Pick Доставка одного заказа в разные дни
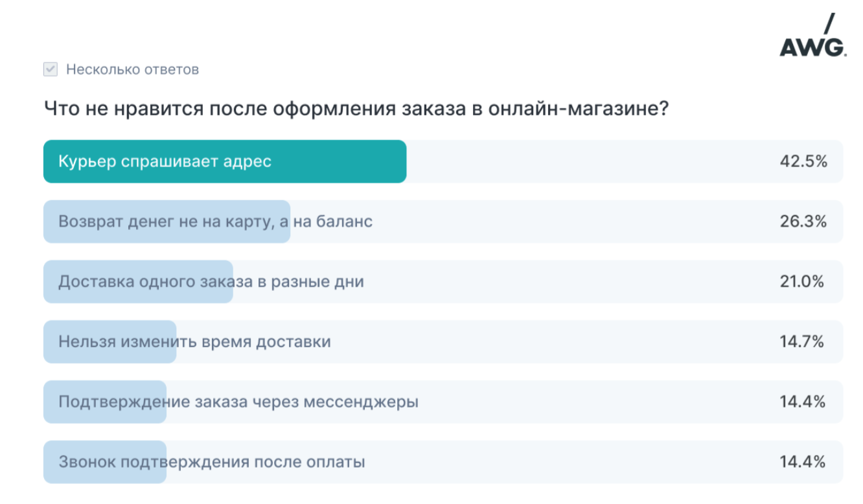This screenshot has height=504, width=863. tap(443, 282)
